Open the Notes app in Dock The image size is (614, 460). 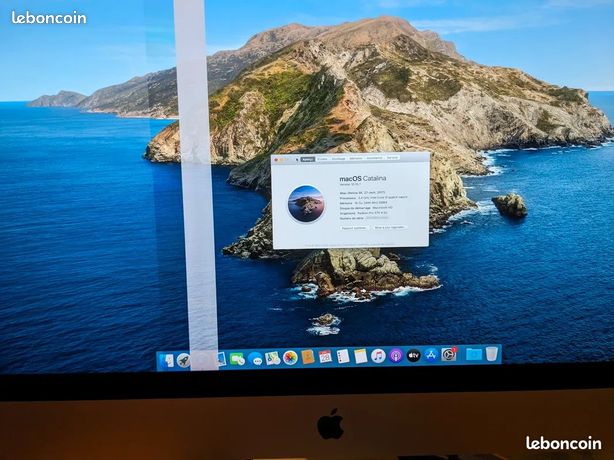tap(360, 356)
